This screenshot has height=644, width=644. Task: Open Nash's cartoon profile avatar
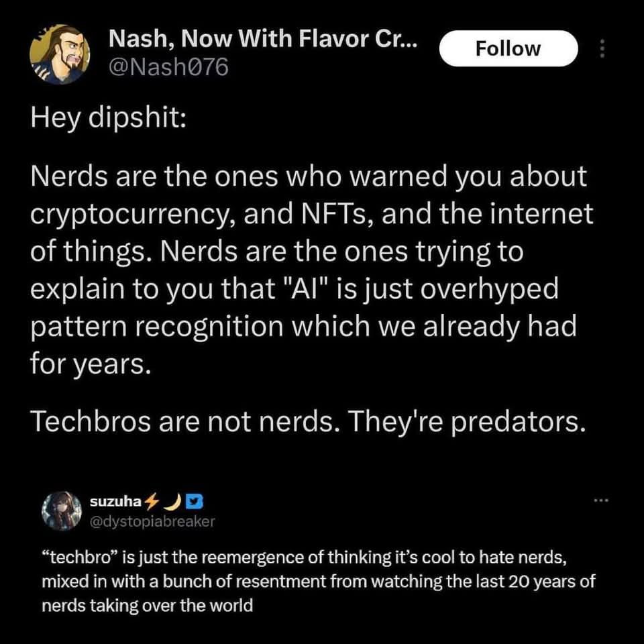point(60,54)
